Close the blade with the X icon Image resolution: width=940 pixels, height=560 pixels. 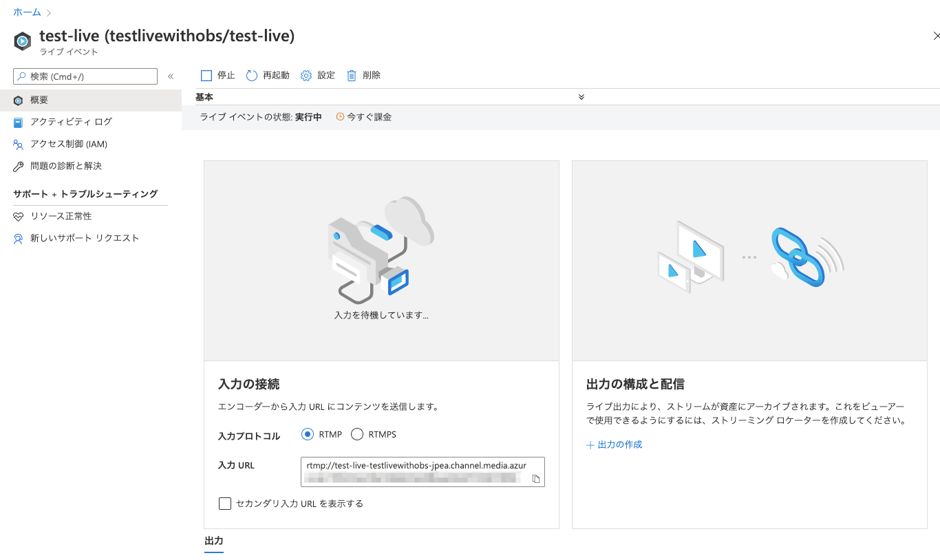pyautogui.click(x=936, y=35)
